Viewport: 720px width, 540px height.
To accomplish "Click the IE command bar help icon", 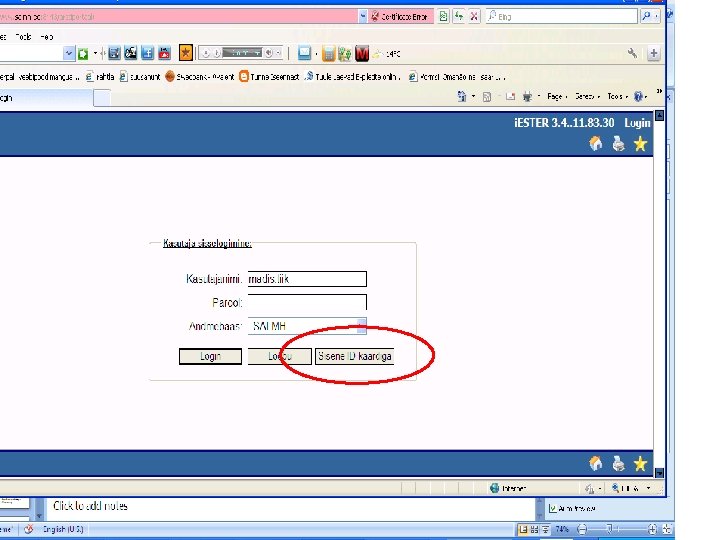I will click(x=638, y=96).
